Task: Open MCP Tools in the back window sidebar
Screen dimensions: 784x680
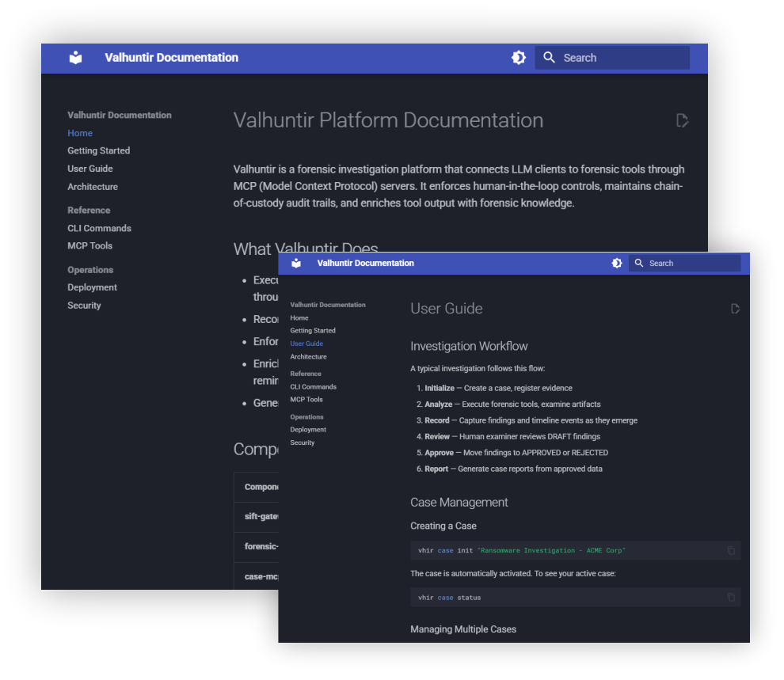Action: [x=89, y=246]
